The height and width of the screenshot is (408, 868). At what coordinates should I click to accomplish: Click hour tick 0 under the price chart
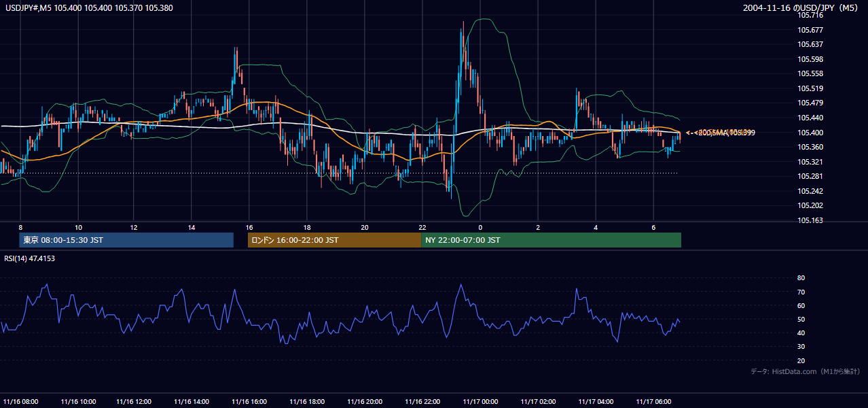[480, 227]
